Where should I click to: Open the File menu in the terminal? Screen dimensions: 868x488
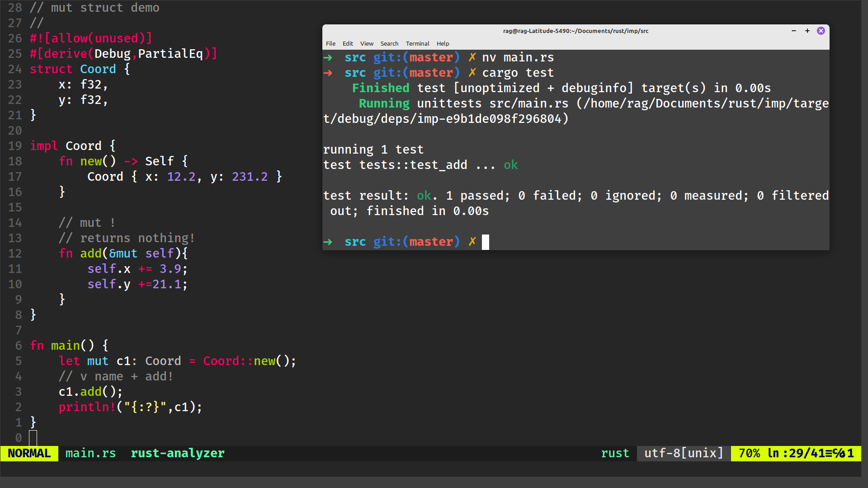330,43
